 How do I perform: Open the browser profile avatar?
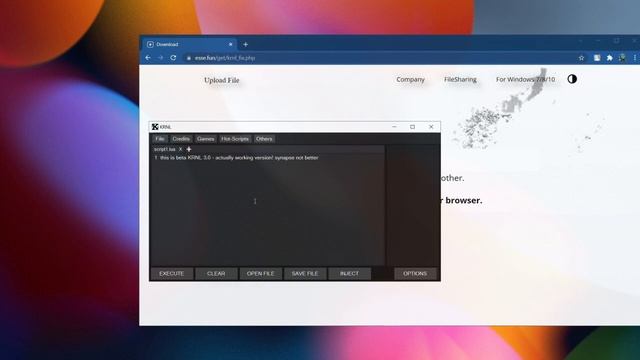[x=622, y=58]
